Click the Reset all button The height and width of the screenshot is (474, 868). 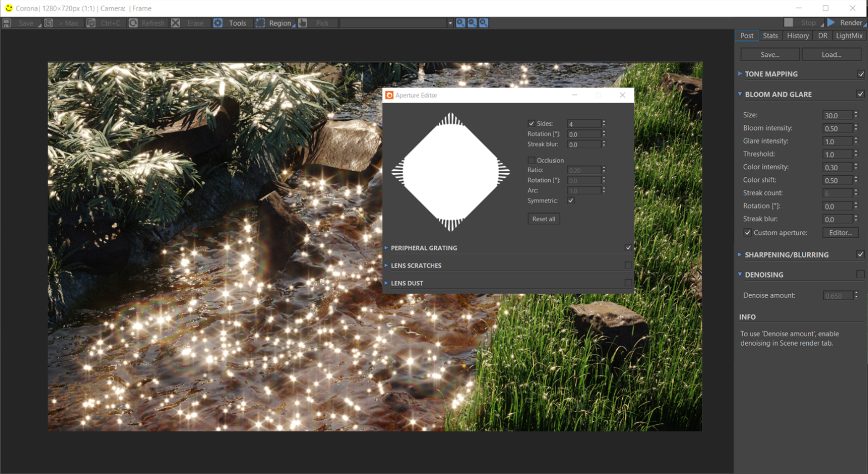tap(544, 219)
